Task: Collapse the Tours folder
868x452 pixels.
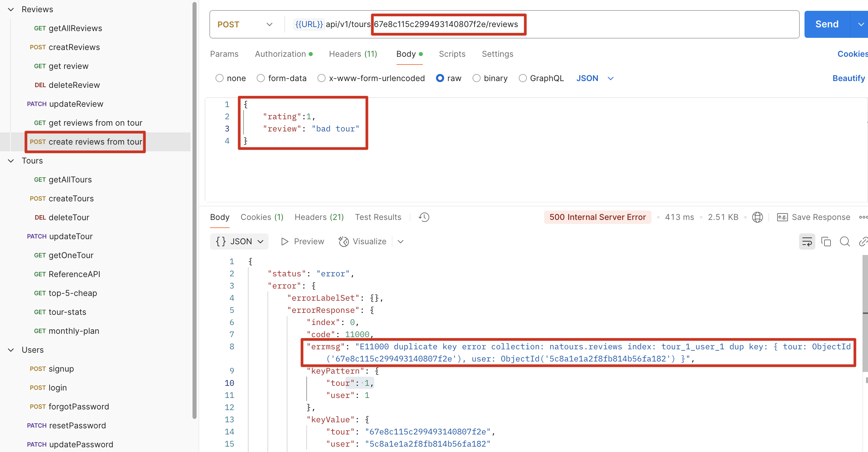Action: pos(11,161)
